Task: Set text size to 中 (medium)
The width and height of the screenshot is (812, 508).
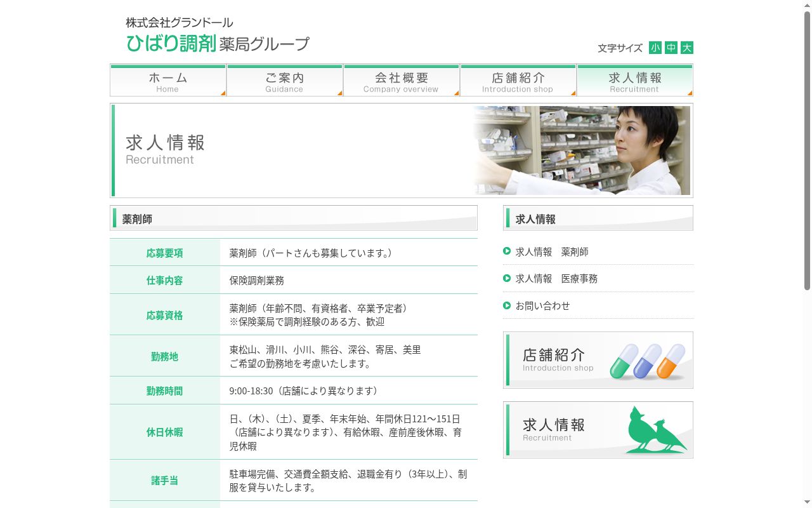Action: [671, 48]
